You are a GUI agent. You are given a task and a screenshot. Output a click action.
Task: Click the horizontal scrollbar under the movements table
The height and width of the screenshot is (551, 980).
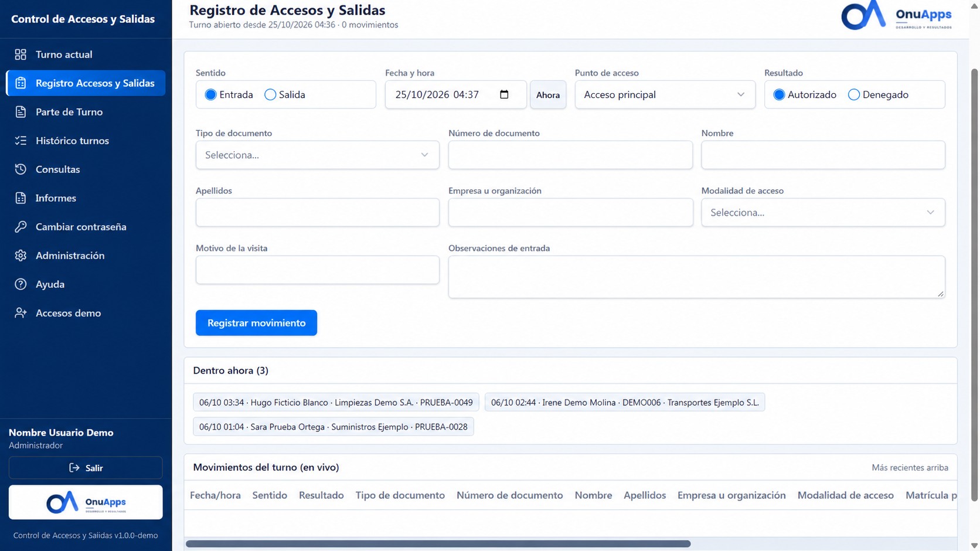(438, 544)
